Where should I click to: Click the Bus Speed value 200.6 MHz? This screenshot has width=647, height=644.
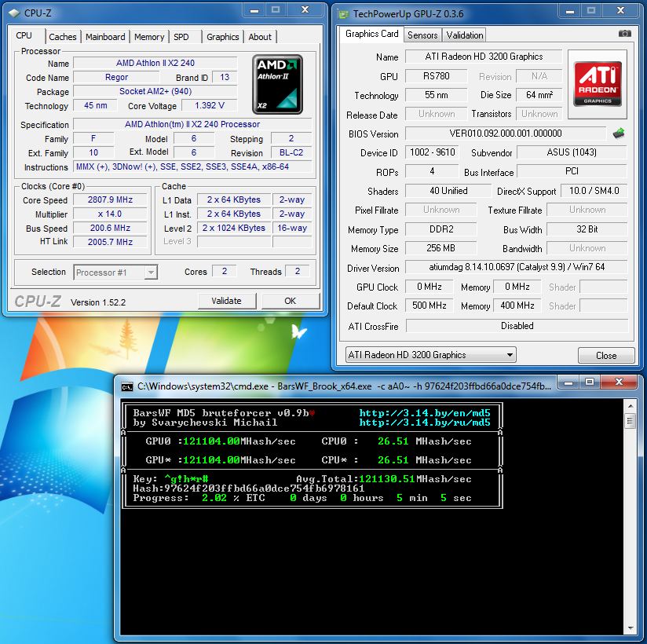click(x=110, y=228)
